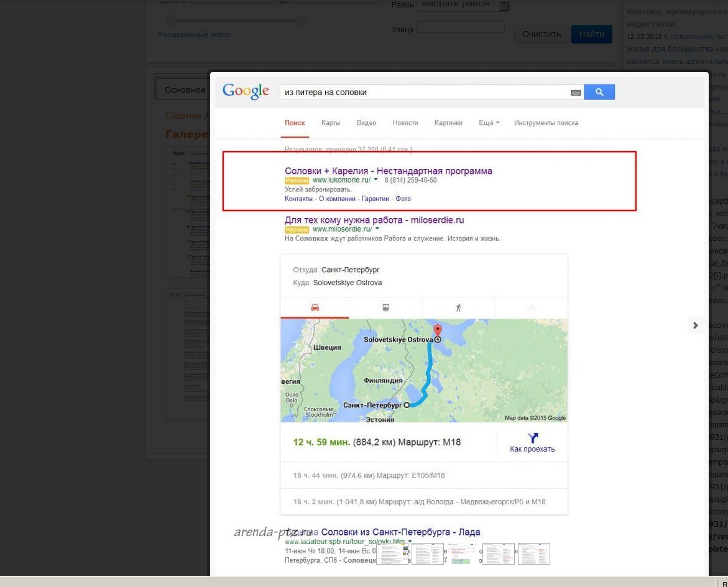Open the Поиск tab

coord(295,123)
